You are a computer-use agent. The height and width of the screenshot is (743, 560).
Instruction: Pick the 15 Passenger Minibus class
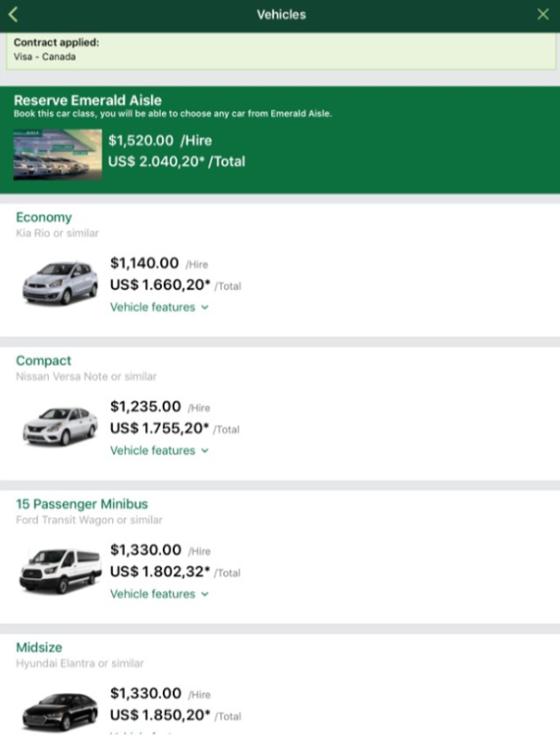coord(81,504)
